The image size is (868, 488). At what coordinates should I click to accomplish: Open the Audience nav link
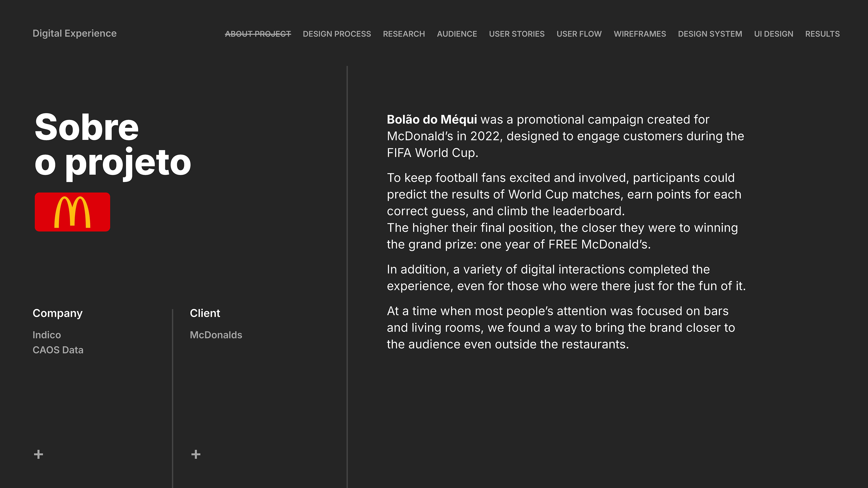coord(457,34)
